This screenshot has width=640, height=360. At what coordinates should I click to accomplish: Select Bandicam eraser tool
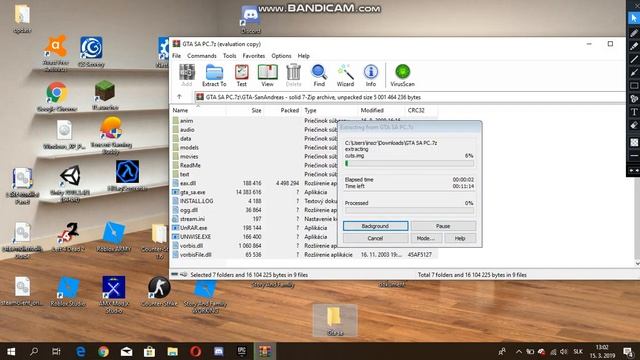pyautogui.click(x=633, y=125)
